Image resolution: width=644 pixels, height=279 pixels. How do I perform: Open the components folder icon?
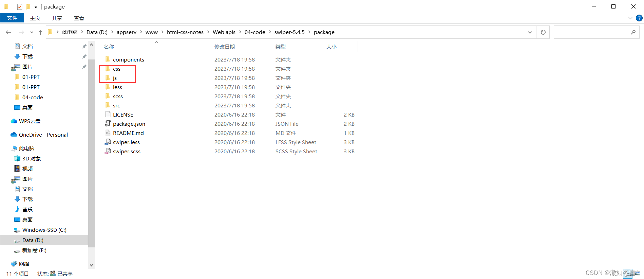(108, 59)
